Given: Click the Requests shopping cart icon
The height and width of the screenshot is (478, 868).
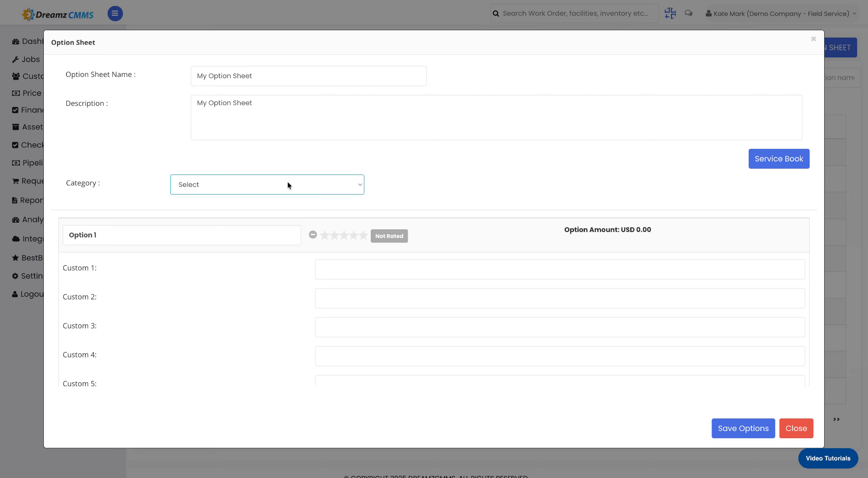Looking at the screenshot, I should pyautogui.click(x=15, y=181).
